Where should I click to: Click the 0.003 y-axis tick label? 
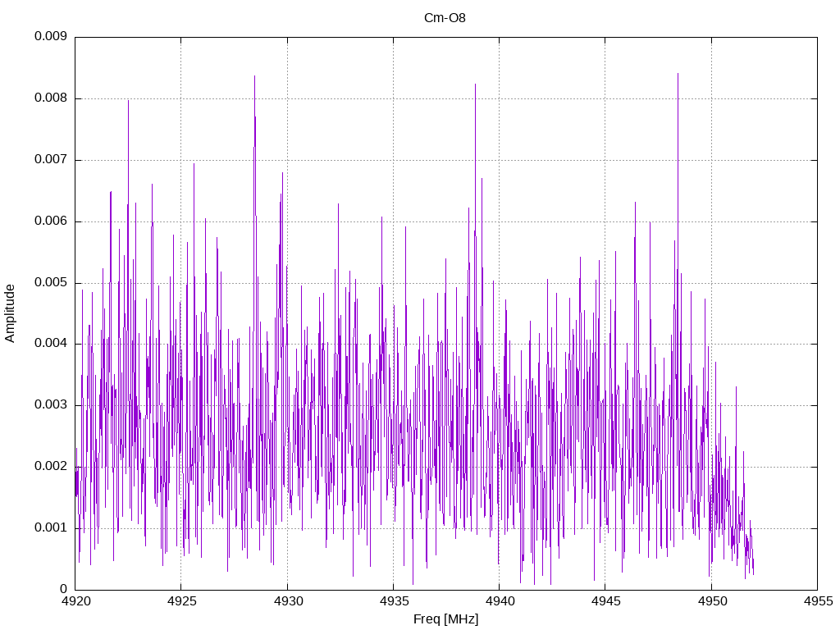pyautogui.click(x=50, y=404)
